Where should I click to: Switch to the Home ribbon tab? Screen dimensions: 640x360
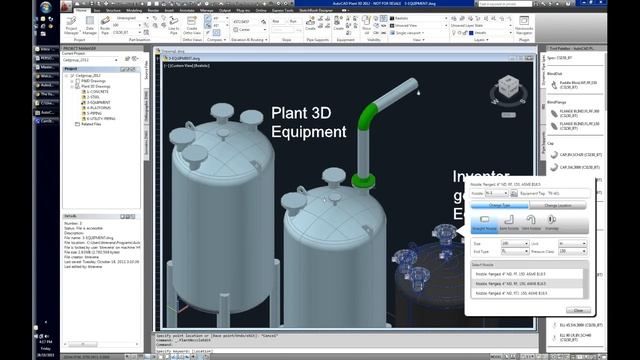(x=81, y=10)
